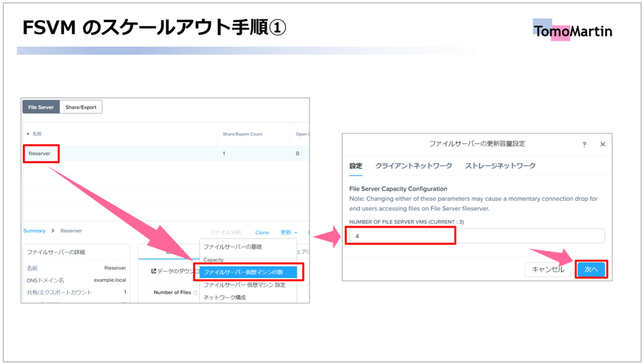The width and height of the screenshot is (644, 364).
Task: Click the Clone link
Action: tap(262, 233)
